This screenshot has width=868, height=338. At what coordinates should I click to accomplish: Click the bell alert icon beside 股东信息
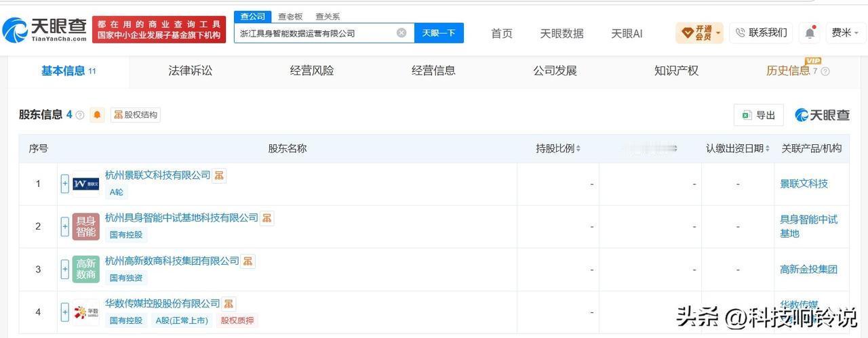coord(98,115)
